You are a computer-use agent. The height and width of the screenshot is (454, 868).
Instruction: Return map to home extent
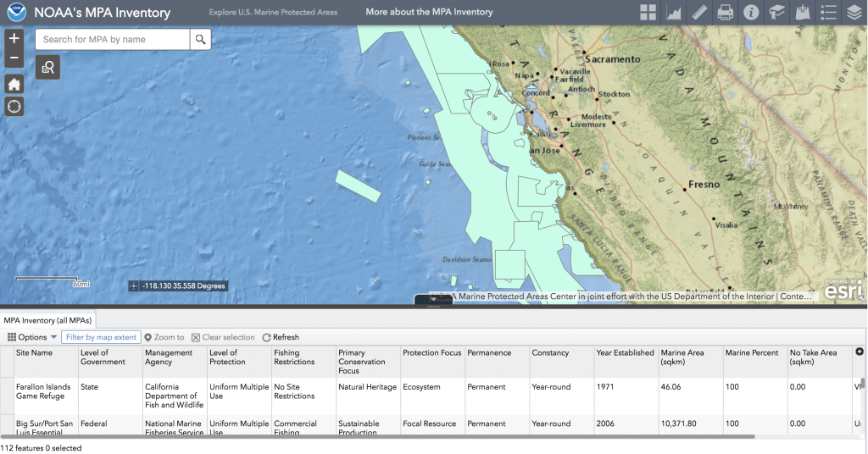pos(14,84)
